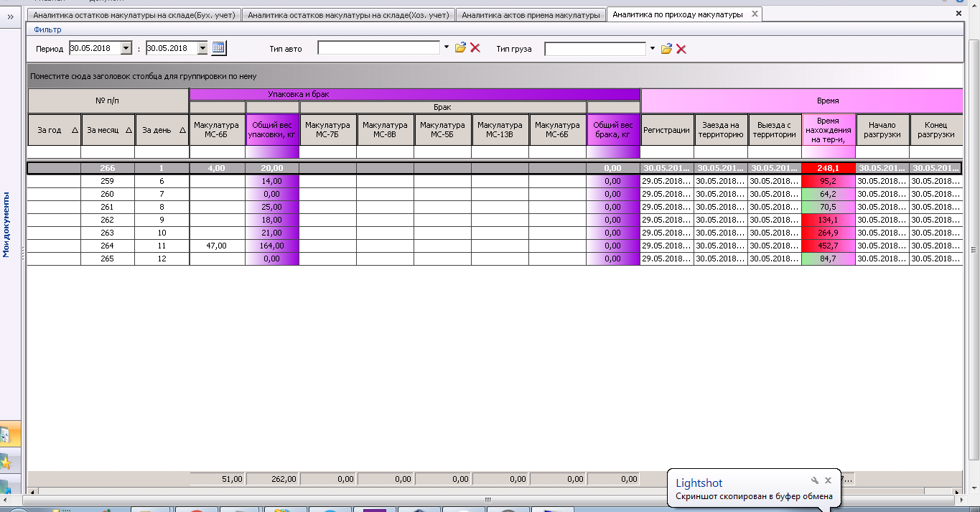Click the sort triangle in the За год header

pyautogui.click(x=75, y=131)
